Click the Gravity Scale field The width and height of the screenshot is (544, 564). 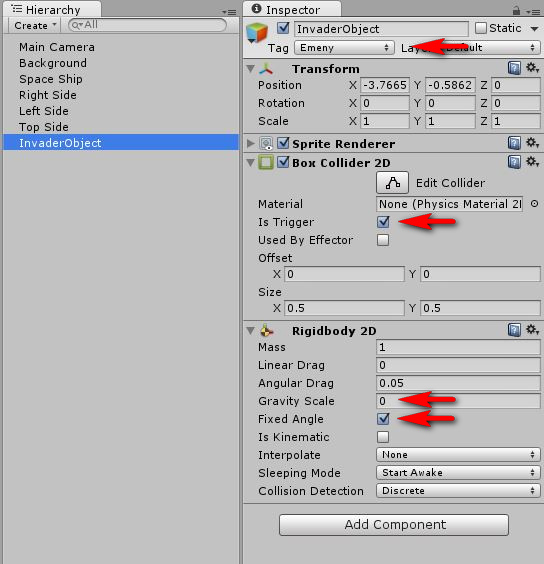(458, 401)
